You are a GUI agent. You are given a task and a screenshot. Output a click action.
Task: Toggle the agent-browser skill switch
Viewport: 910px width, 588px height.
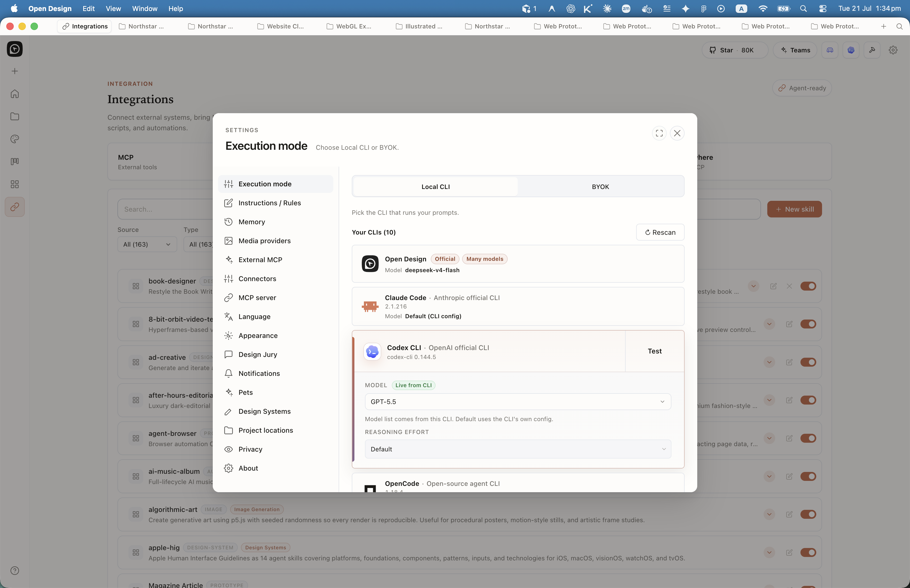pos(808,438)
